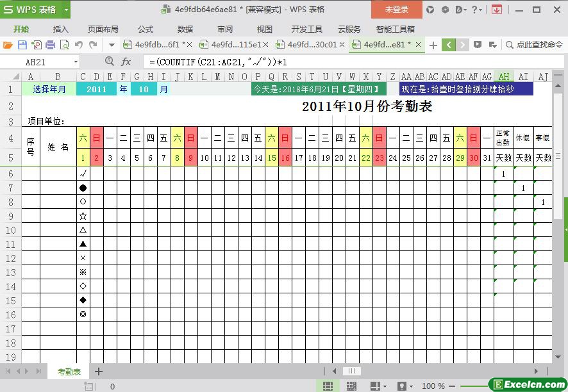The width and height of the screenshot is (568, 392).
Task: Click the Page Break Preview icon in status bar
Action: (x=351, y=386)
